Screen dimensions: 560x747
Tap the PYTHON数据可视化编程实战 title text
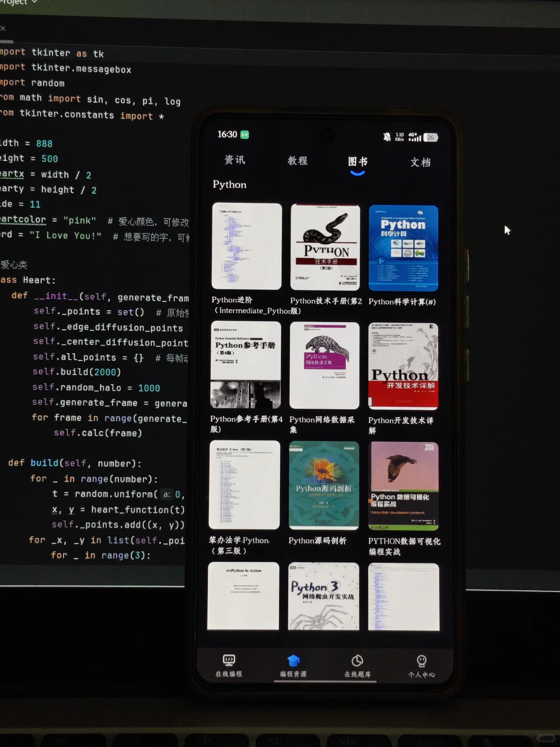click(404, 546)
